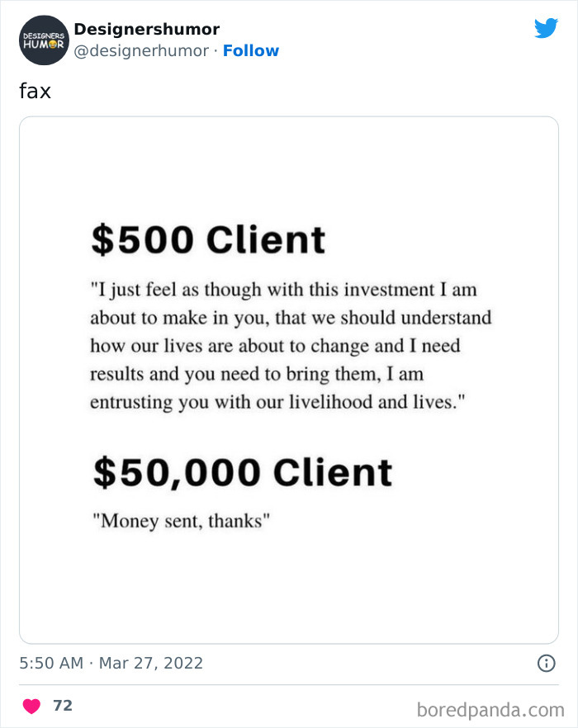Viewport: 578px width, 728px height.
Task: Click the heart icon to unlike the post
Action: click(x=31, y=706)
